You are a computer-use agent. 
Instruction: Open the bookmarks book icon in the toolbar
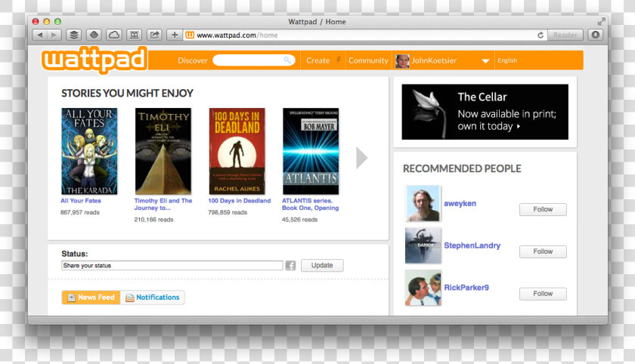point(134,35)
